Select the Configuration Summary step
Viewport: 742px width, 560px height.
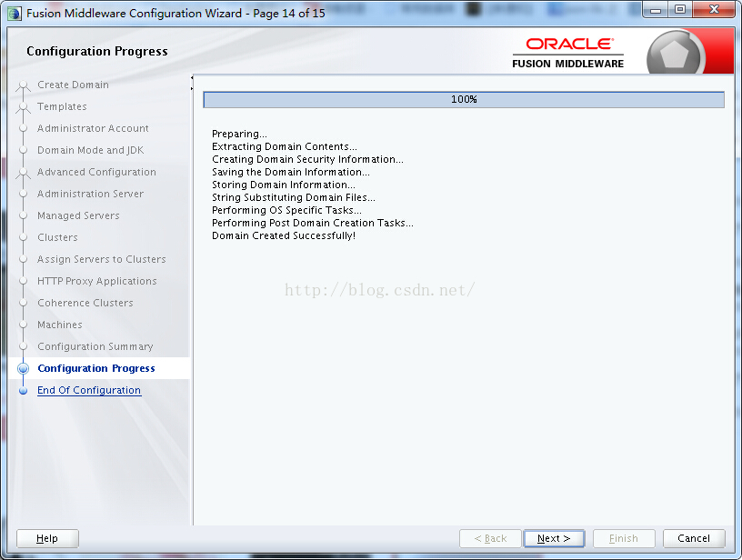(x=95, y=346)
